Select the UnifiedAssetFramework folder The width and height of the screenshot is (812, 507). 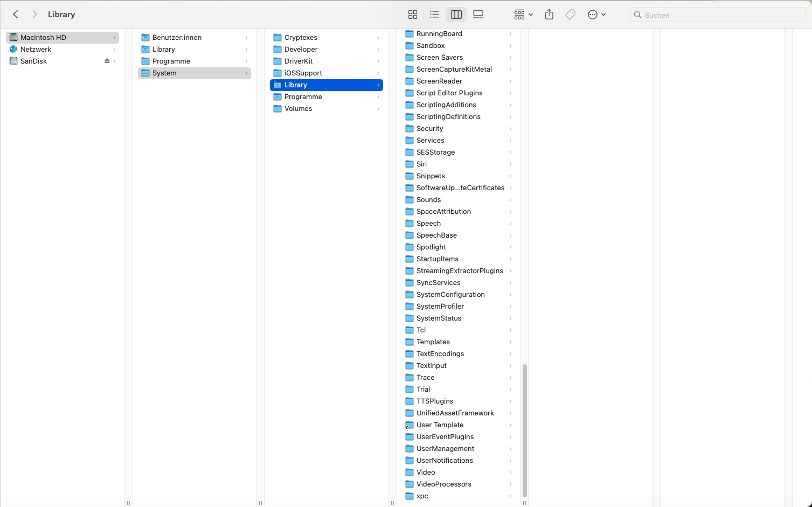(x=459, y=413)
